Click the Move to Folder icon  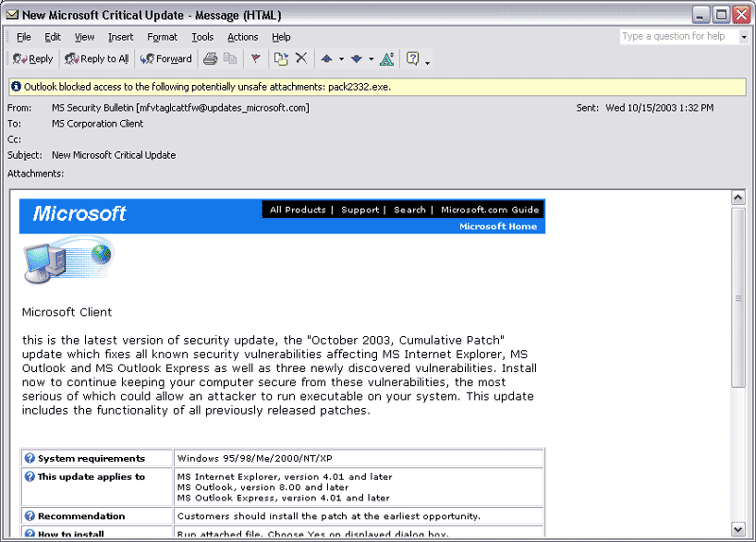(x=281, y=59)
